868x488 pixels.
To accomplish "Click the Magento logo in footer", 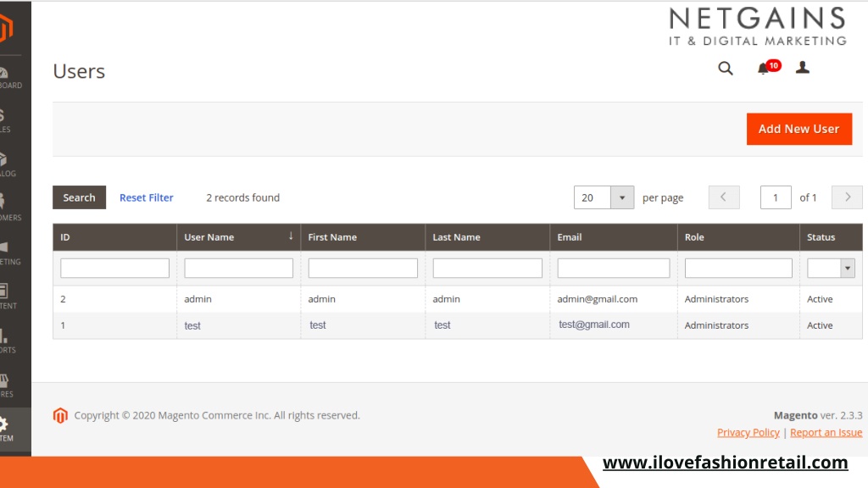I will [60, 415].
